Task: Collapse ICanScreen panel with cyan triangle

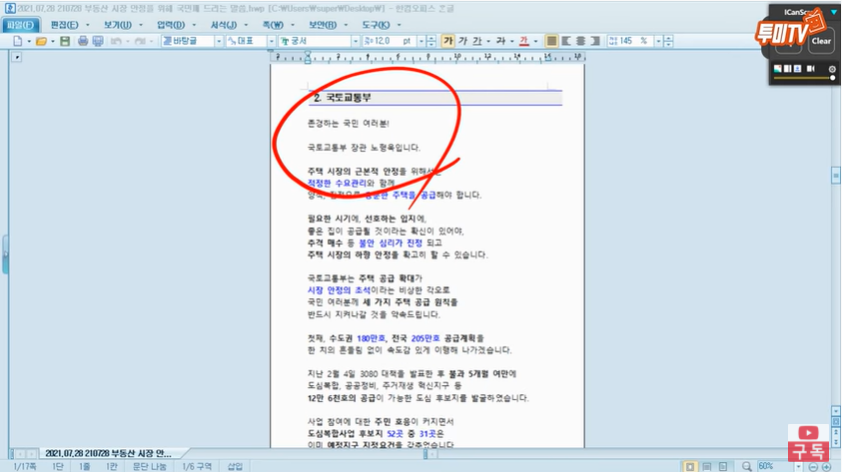Action: 833,12
